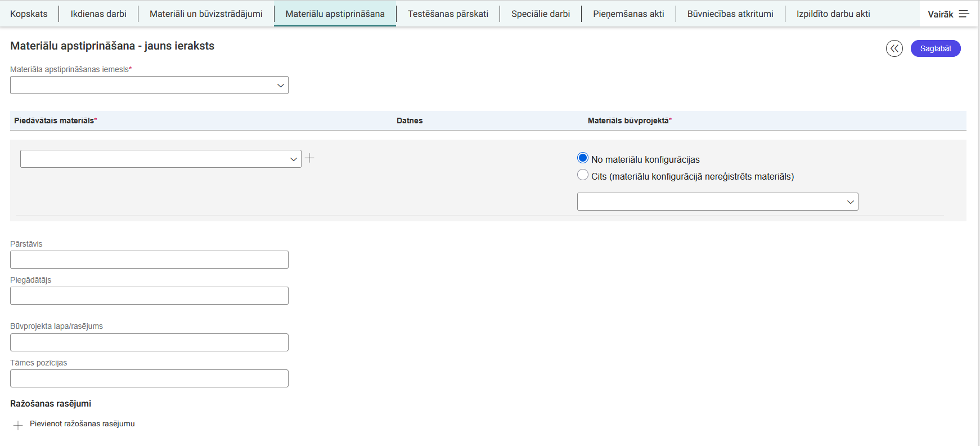Click the Būvprojekta lapa/rasējums field
980x446 pixels.
click(x=149, y=342)
